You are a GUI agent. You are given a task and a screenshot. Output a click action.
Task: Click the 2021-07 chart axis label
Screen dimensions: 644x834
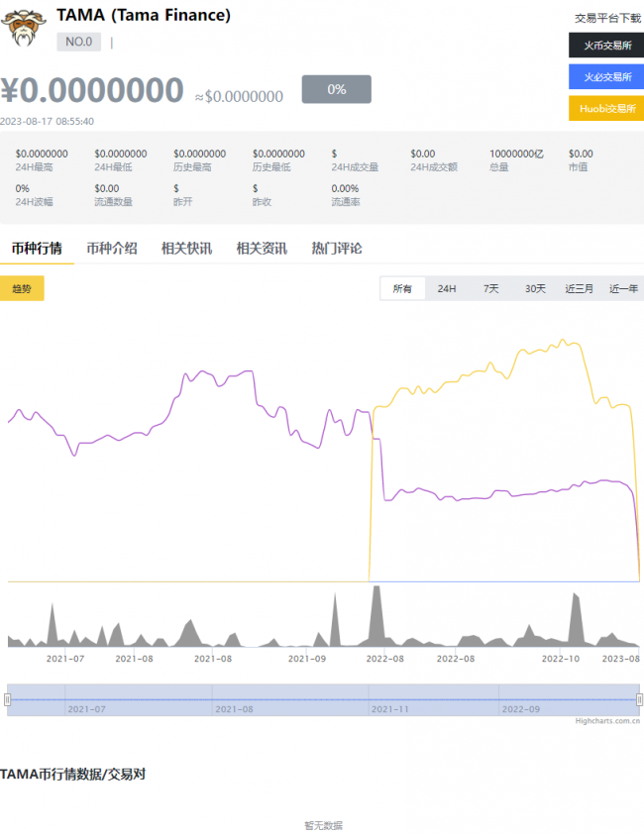click(65, 659)
